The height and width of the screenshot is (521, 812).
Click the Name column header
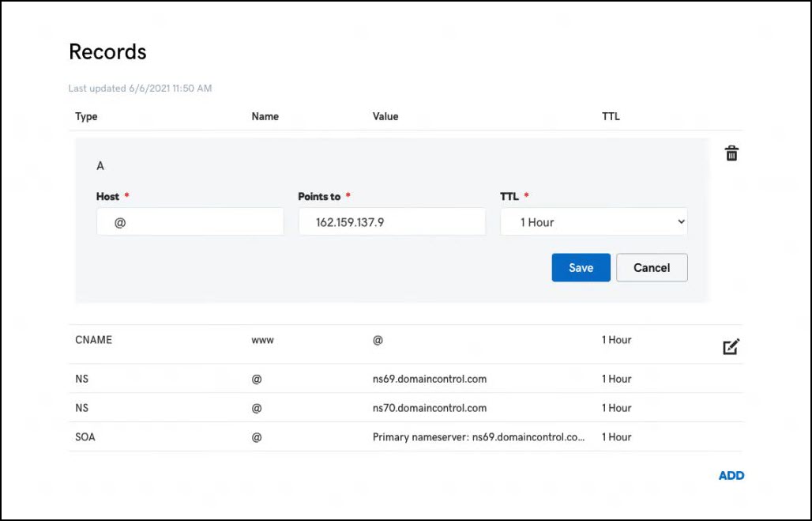tap(265, 116)
